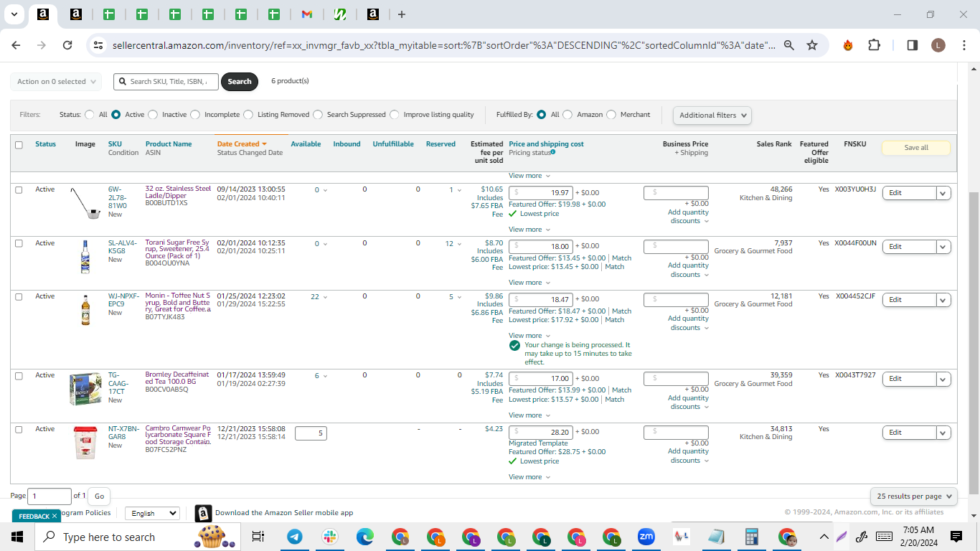
Task: Click the SKU, Title, ISBN search field
Action: (166, 82)
